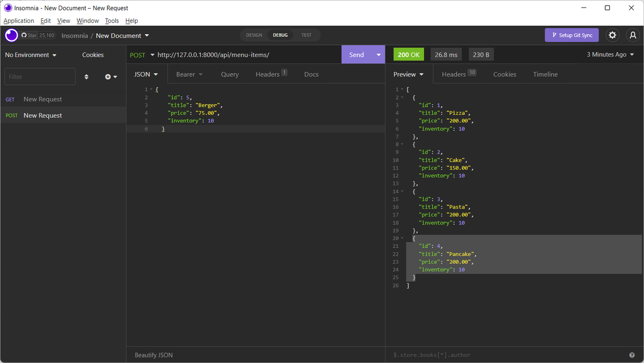Open the Tools menu
The image size is (644, 363).
coord(112,21)
